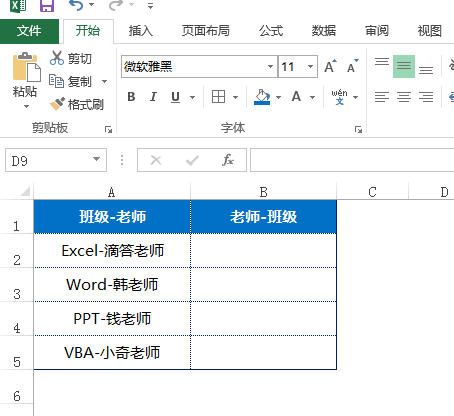Click the Font Color A icon
454x416 pixels.
(x=296, y=97)
